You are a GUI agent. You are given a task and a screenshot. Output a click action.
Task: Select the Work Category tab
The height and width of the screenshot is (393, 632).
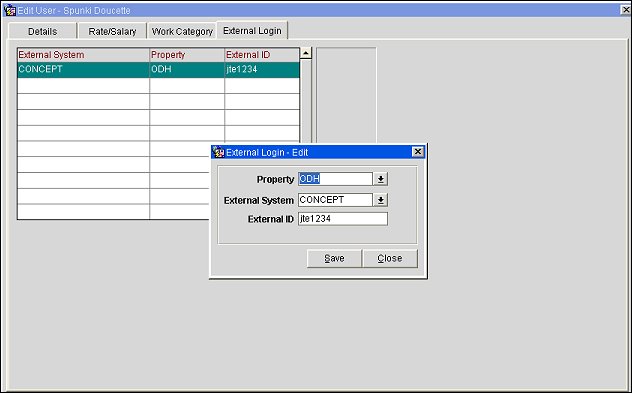(x=182, y=31)
